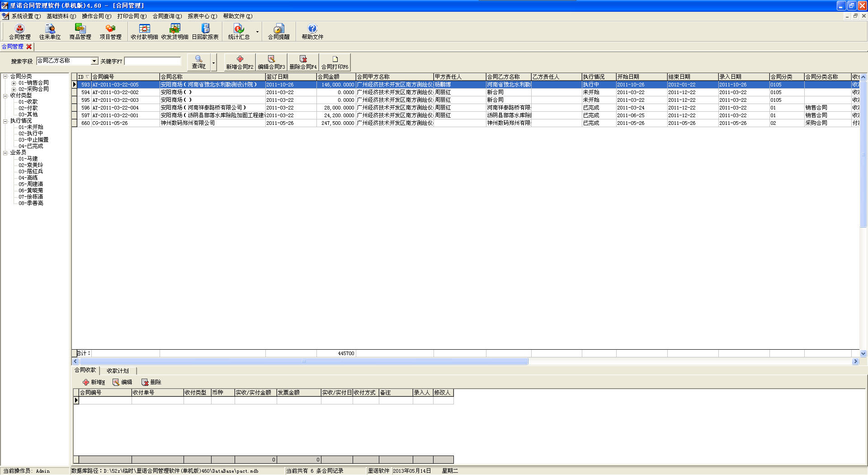This screenshot has width=868, height=475.
Task: Collapse the 业务员 tree node
Action: tap(5, 152)
